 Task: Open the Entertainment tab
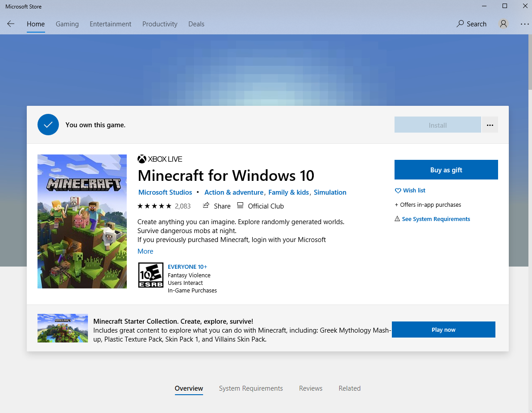[x=110, y=24]
